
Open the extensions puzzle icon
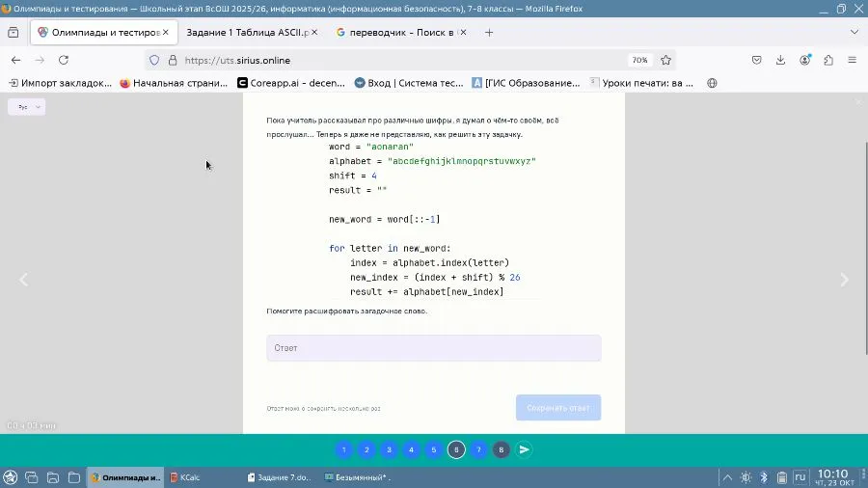click(x=828, y=61)
